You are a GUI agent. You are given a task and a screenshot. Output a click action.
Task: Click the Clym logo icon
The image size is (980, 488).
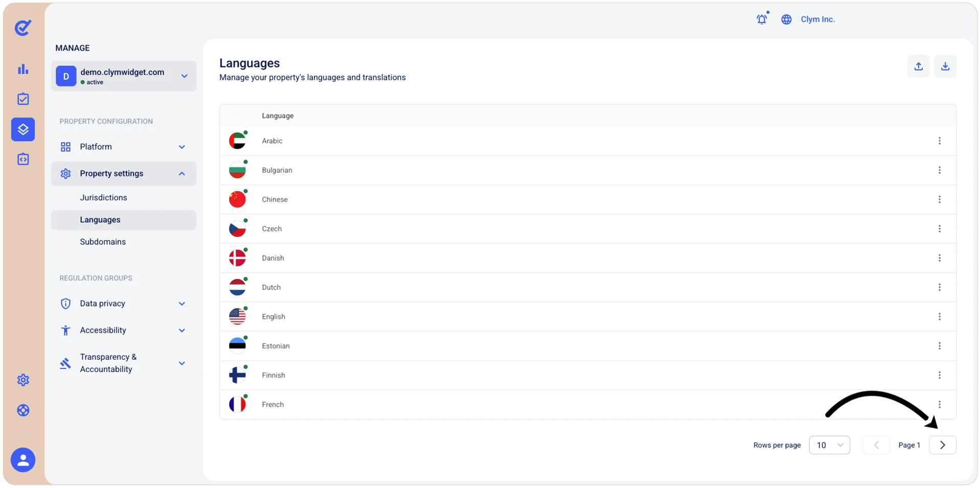[x=23, y=28]
